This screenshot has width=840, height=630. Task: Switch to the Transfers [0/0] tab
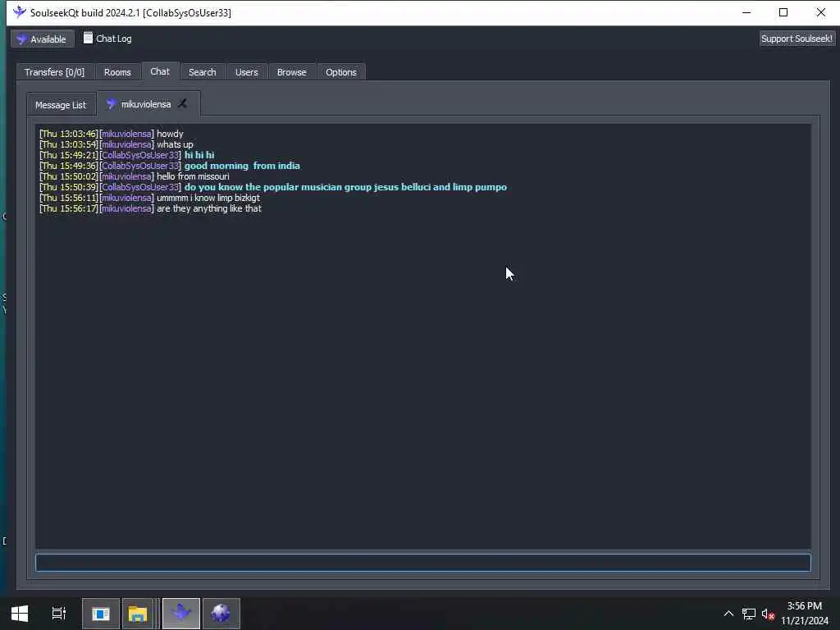[x=55, y=72]
